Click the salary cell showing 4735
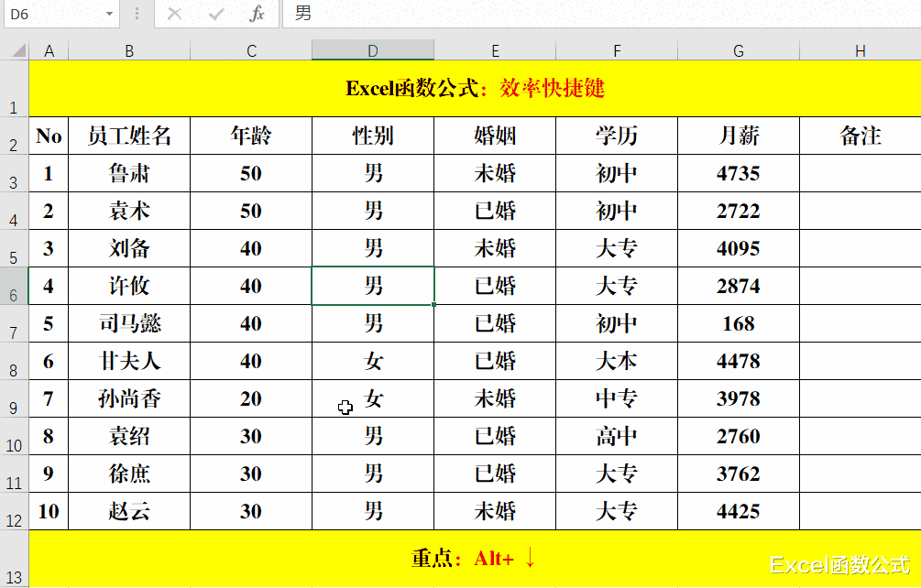 click(x=738, y=173)
